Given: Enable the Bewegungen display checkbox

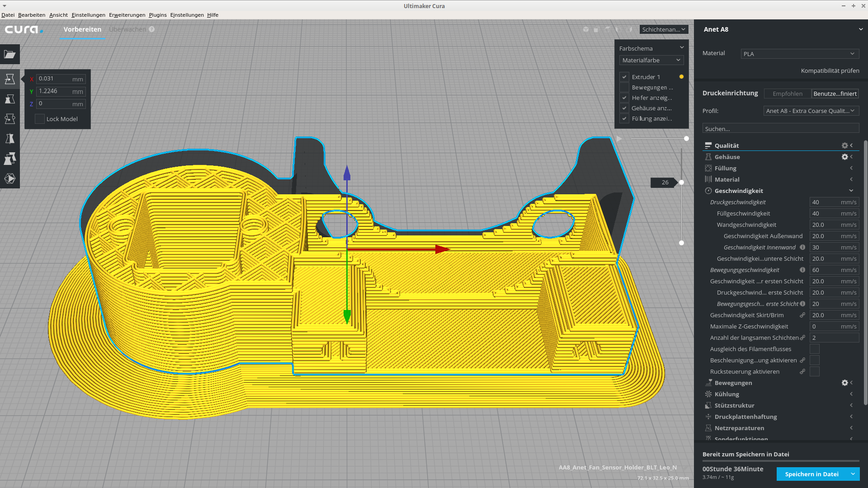Looking at the screenshot, I should pyautogui.click(x=624, y=87).
